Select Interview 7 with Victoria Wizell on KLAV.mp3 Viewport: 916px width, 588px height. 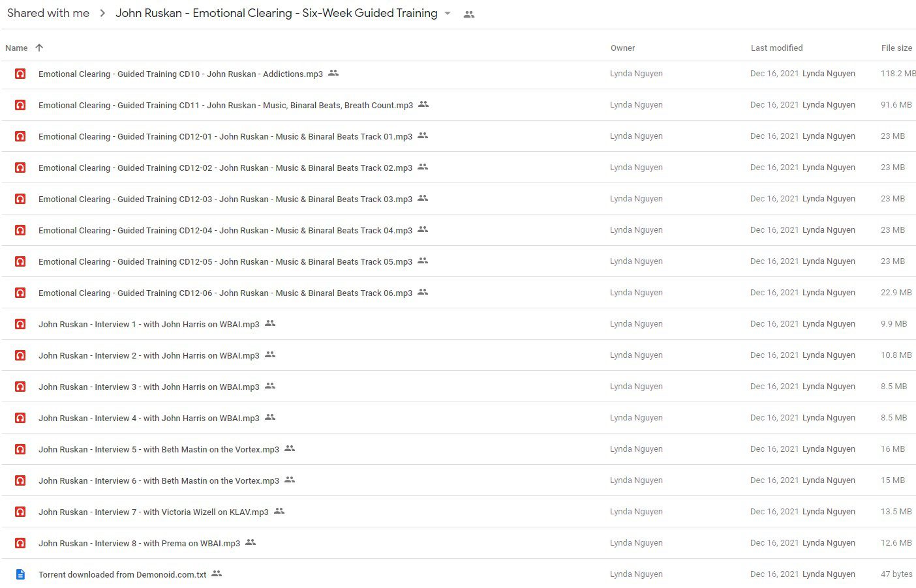pos(153,512)
